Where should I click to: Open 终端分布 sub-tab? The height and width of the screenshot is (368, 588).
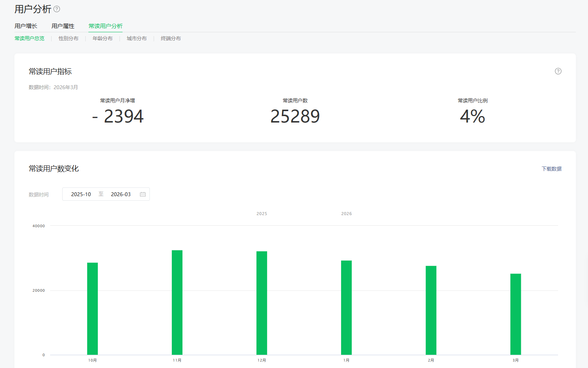(x=171, y=38)
